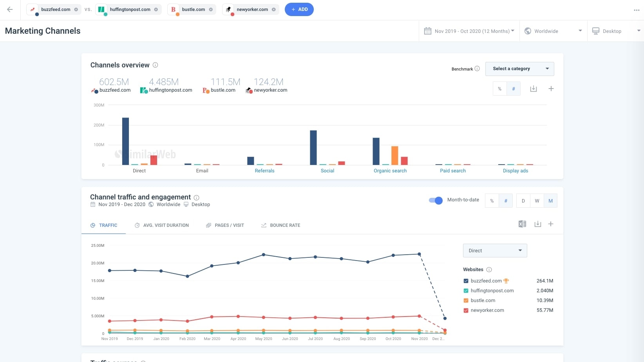Click the globe icon next to Worldwide
Image resolution: width=644 pixels, height=362 pixels.
[528, 31]
